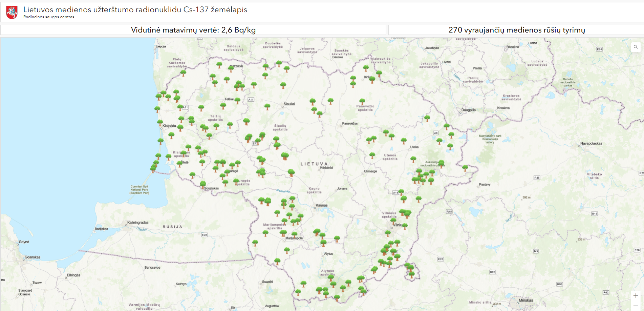Click the Kaunas city label
This screenshot has width=644, height=311.
(x=322, y=205)
